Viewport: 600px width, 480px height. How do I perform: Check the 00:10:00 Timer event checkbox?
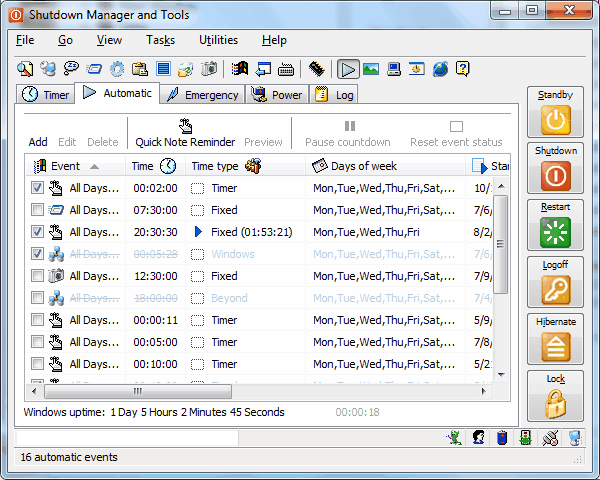(37, 364)
